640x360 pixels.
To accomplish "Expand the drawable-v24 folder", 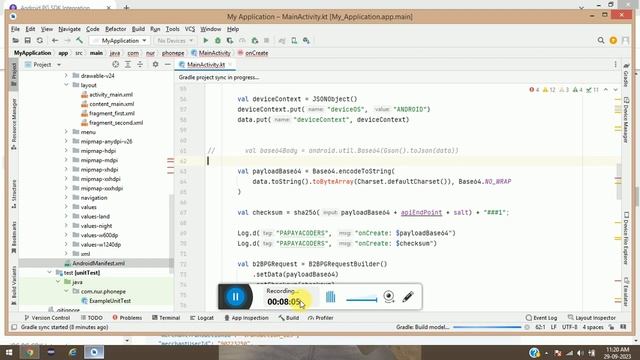I will tap(66, 76).
